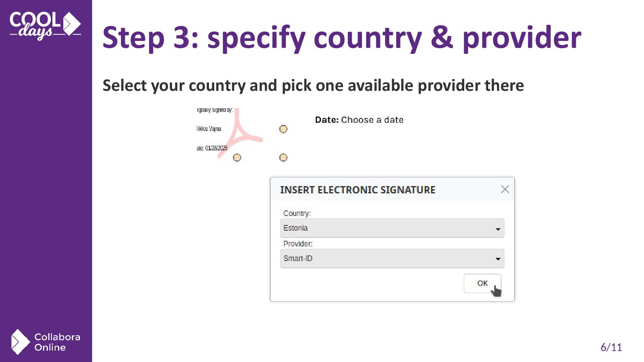The height and width of the screenshot is (362, 644).
Task: Click the slide number 6/11
Action: 611,347
